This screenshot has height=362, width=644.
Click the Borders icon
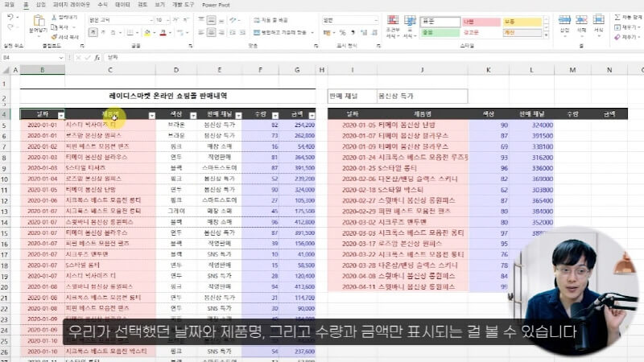130,32
